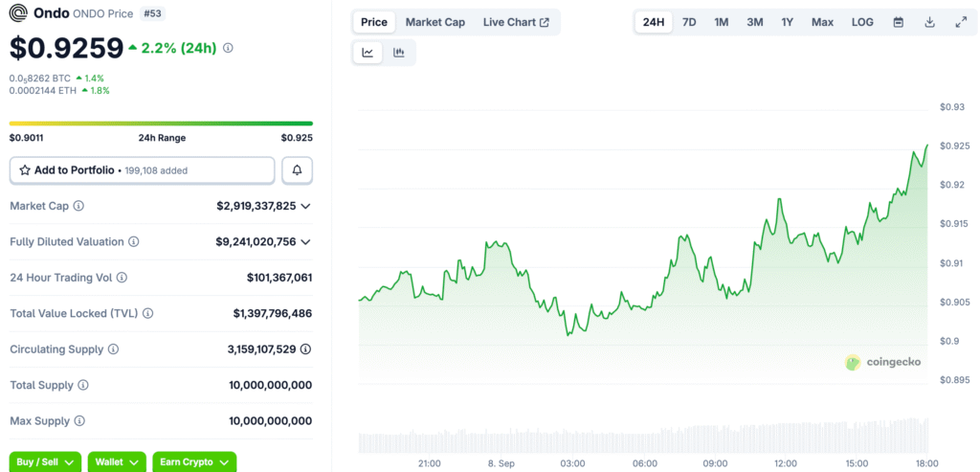This screenshot has width=980, height=472.
Task: Expand Market Cap value chevron
Action: click(x=305, y=206)
